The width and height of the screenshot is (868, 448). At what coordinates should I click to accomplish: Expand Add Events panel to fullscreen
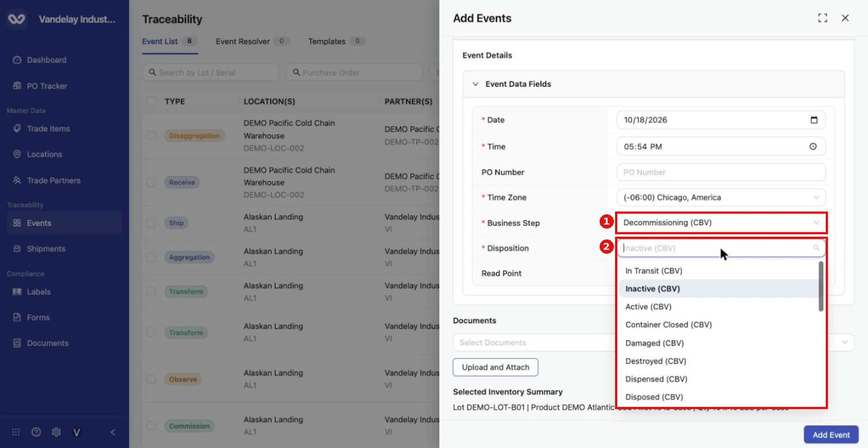(823, 18)
